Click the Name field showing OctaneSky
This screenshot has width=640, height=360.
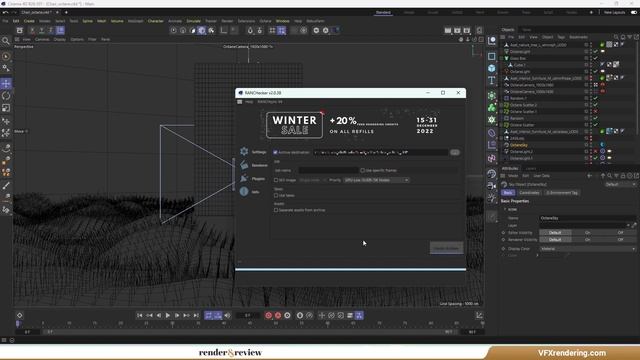pos(588,218)
